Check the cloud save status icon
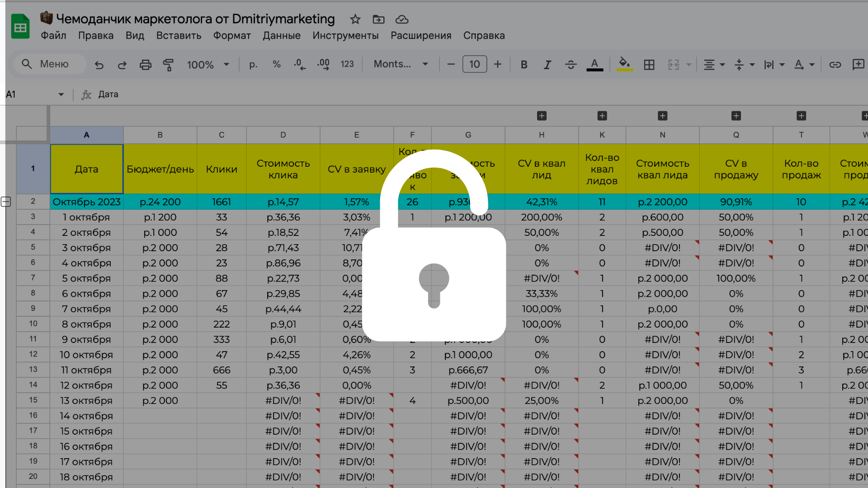Screen dimensions: 868x488 [402, 19]
